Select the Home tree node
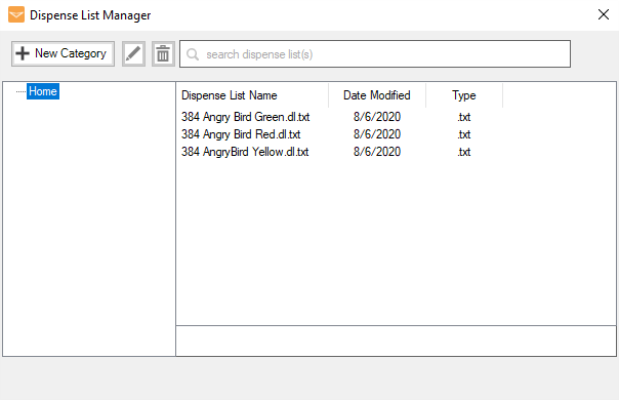Viewport: 619px width, 400px height. (43, 91)
